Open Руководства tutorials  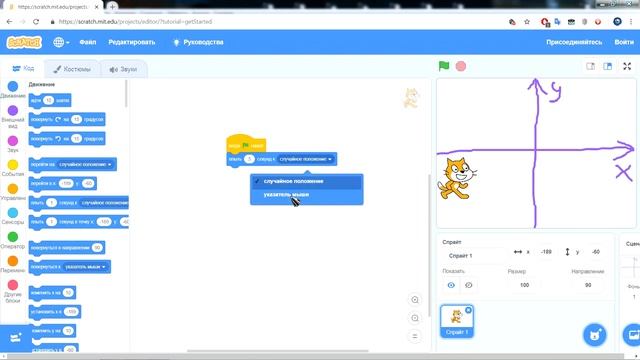click(198, 42)
